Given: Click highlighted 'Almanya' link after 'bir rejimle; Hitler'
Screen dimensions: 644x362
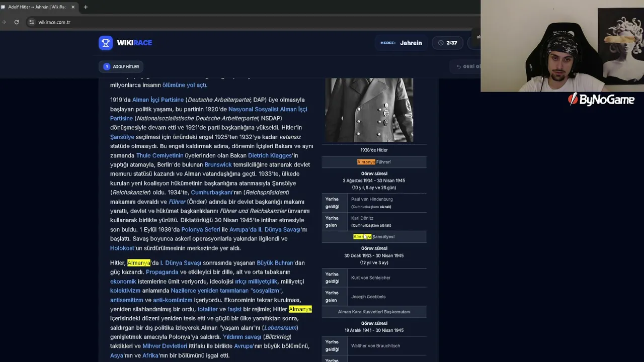Looking at the screenshot, I should click(300, 309).
